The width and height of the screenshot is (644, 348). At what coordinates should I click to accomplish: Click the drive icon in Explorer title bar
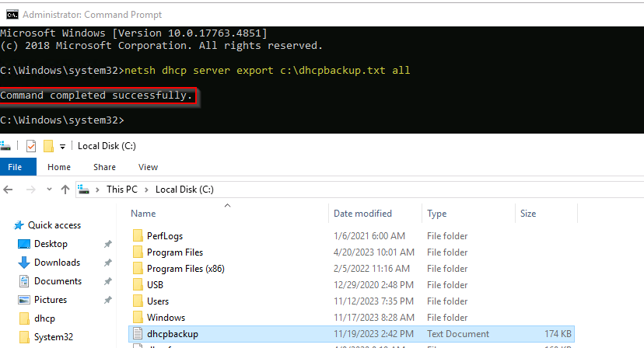pyautogui.click(x=5, y=146)
